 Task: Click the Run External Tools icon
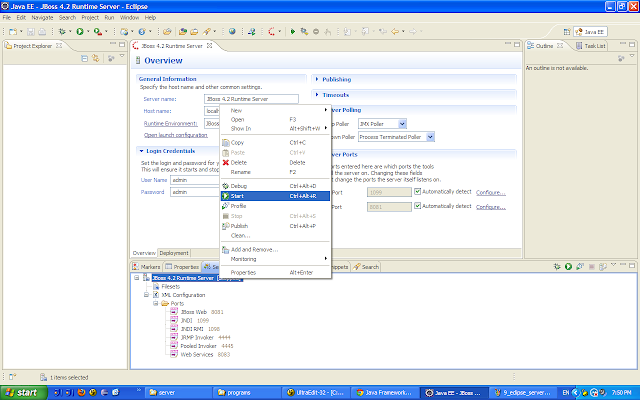[x=98, y=31]
